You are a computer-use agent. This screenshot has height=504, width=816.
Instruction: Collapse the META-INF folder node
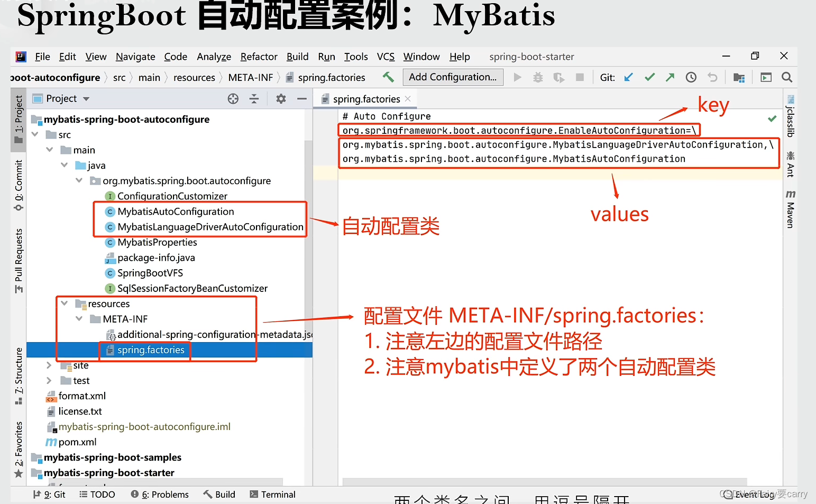(79, 318)
